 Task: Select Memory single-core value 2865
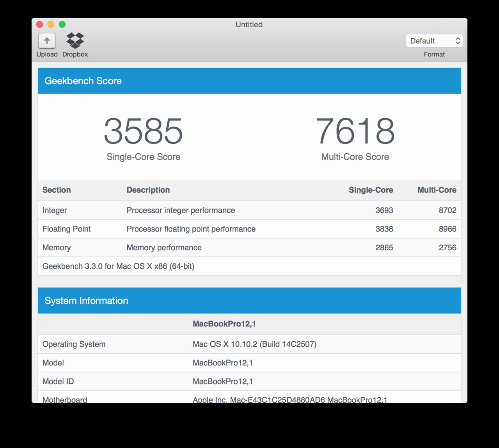(384, 248)
